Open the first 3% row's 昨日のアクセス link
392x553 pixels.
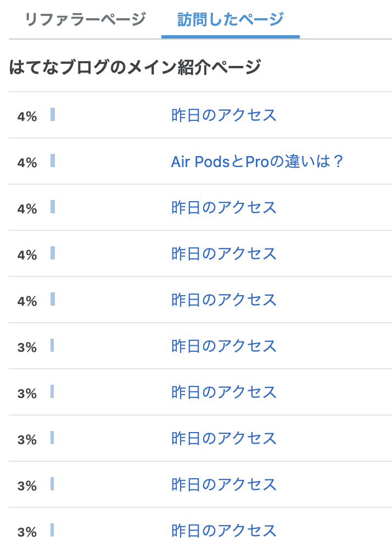[223, 346]
